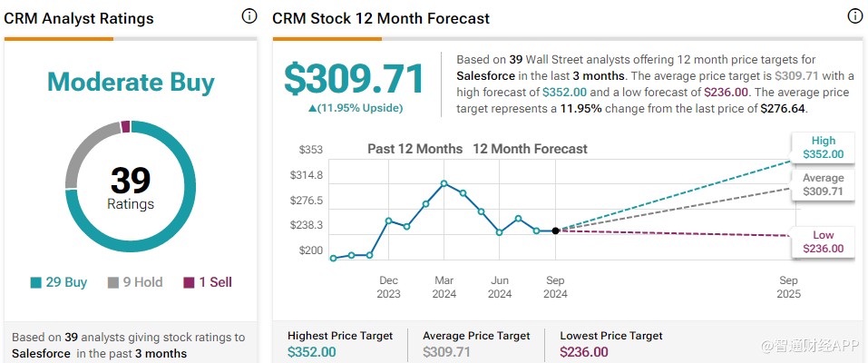Open the CRM Stock 12 Month Forecast header
868x363 pixels.
[381, 18]
